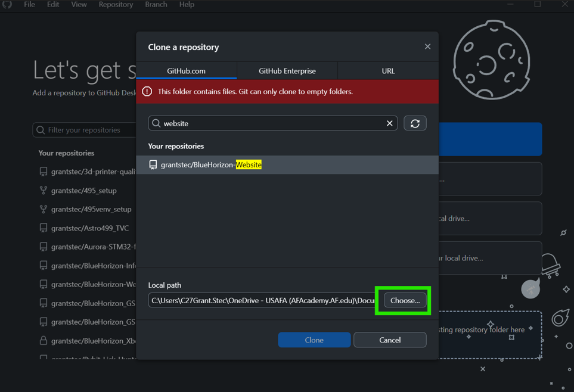Clear the 'website' search with the X icon
The height and width of the screenshot is (392, 574).
point(389,123)
